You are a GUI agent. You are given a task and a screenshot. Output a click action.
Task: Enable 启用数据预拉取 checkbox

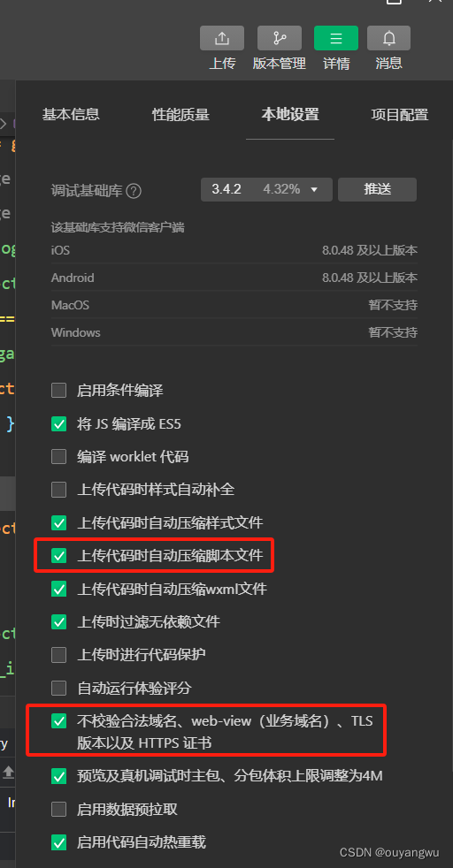pyautogui.click(x=58, y=810)
